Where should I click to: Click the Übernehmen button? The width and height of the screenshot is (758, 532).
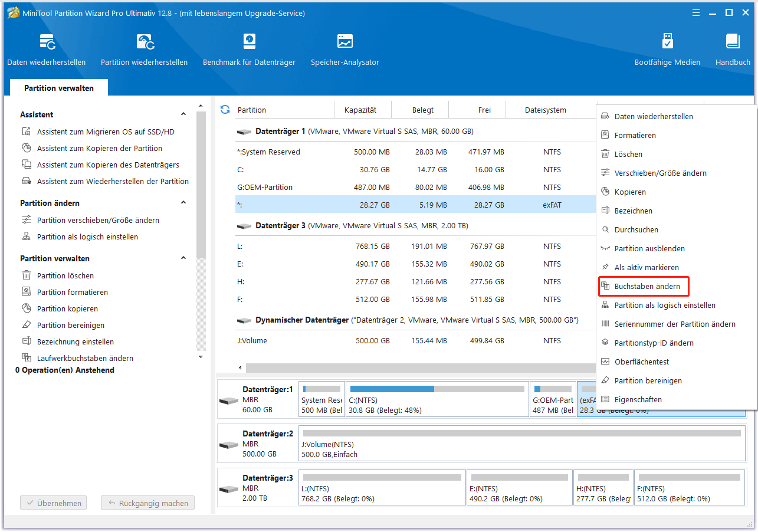point(54,504)
